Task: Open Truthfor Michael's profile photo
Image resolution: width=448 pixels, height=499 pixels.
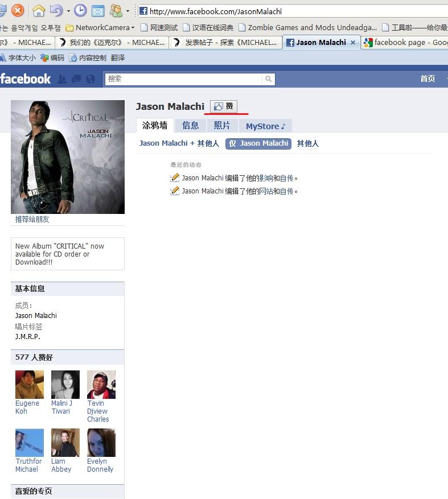Action: [30, 443]
